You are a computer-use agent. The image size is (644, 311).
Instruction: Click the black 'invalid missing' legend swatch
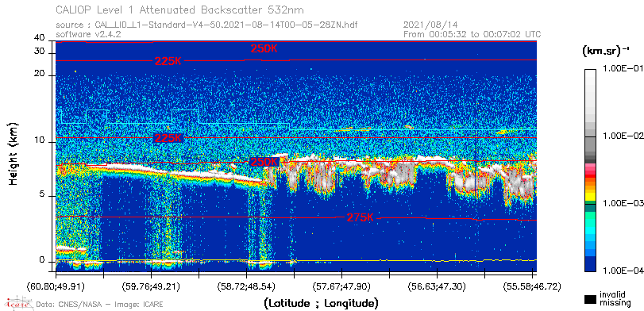[590, 299]
